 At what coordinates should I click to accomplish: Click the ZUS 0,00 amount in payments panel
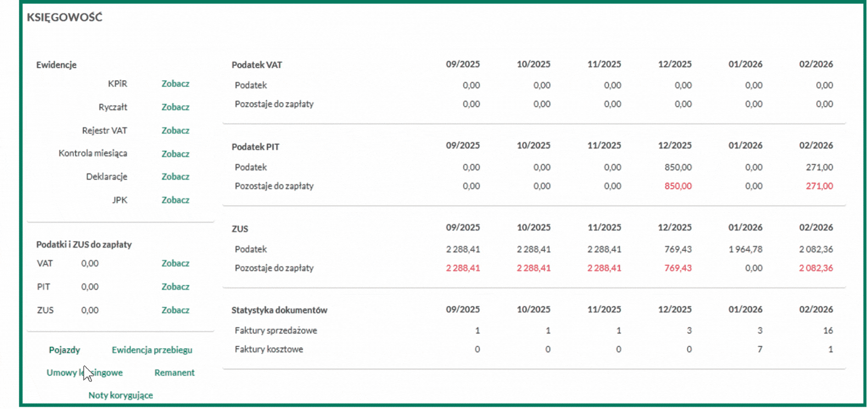pyautogui.click(x=90, y=310)
